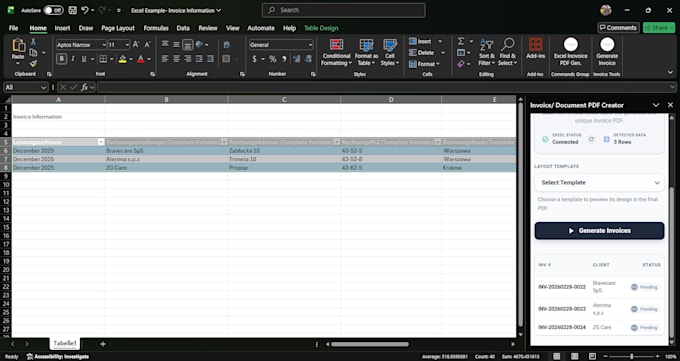Toggle the AutoSave switch
The image size is (680, 361).
(53, 10)
